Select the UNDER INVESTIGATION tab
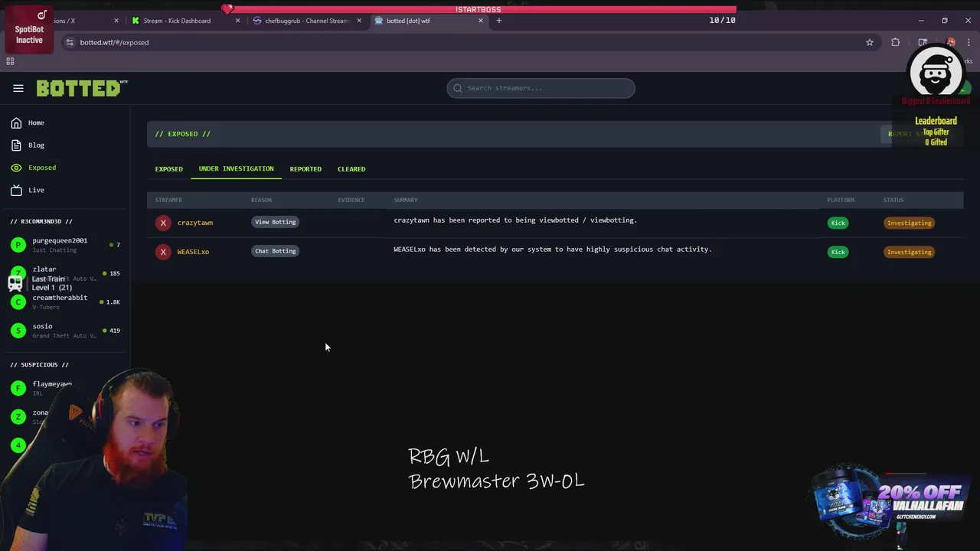Image resolution: width=980 pixels, height=551 pixels. (x=236, y=169)
